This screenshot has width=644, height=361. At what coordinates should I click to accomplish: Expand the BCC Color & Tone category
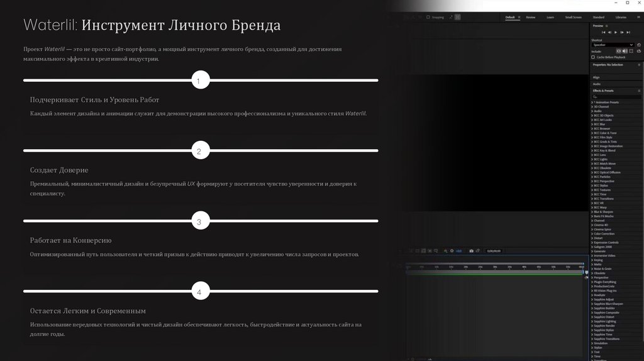click(x=592, y=133)
